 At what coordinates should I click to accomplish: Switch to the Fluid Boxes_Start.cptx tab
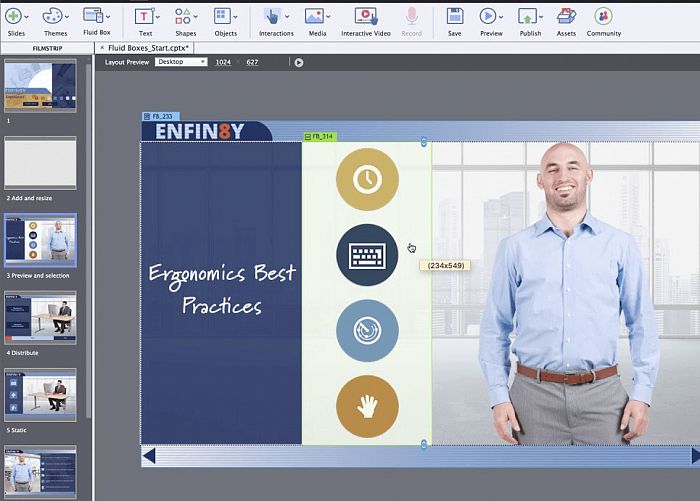[147, 47]
